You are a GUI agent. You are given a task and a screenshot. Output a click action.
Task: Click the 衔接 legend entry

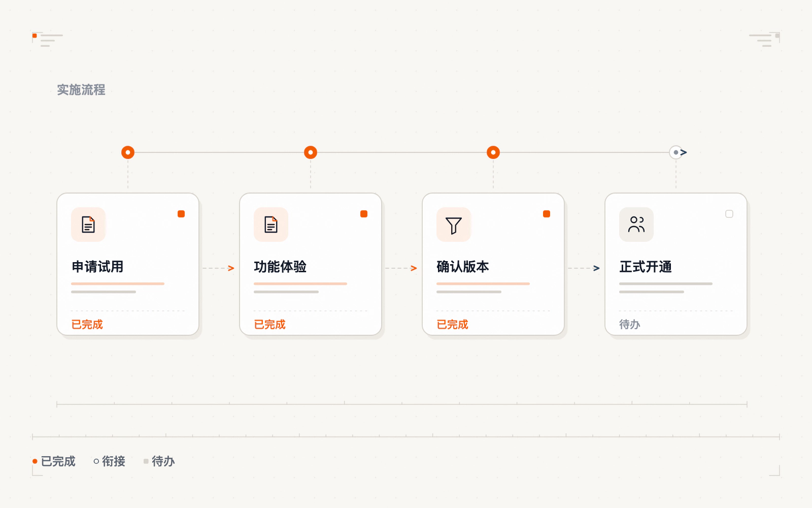tap(110, 461)
